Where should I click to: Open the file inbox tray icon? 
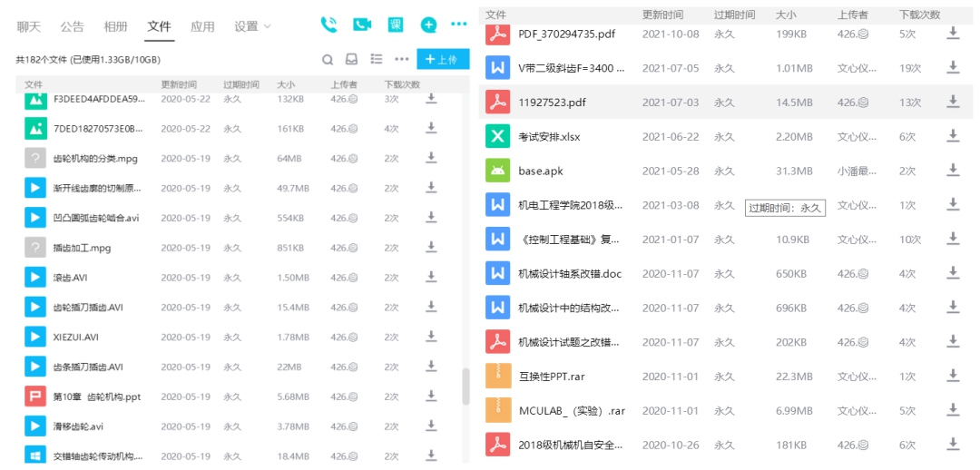[352, 59]
